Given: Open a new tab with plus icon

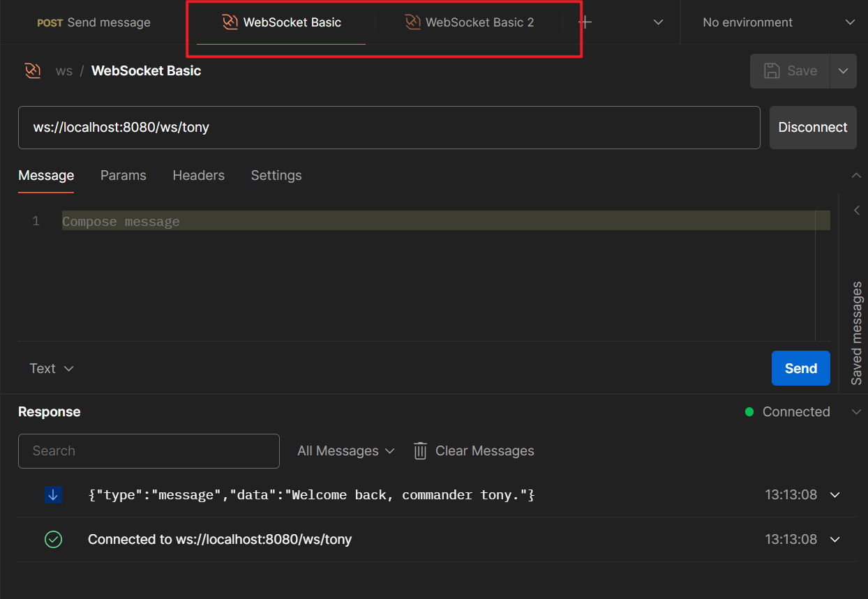Looking at the screenshot, I should point(585,22).
